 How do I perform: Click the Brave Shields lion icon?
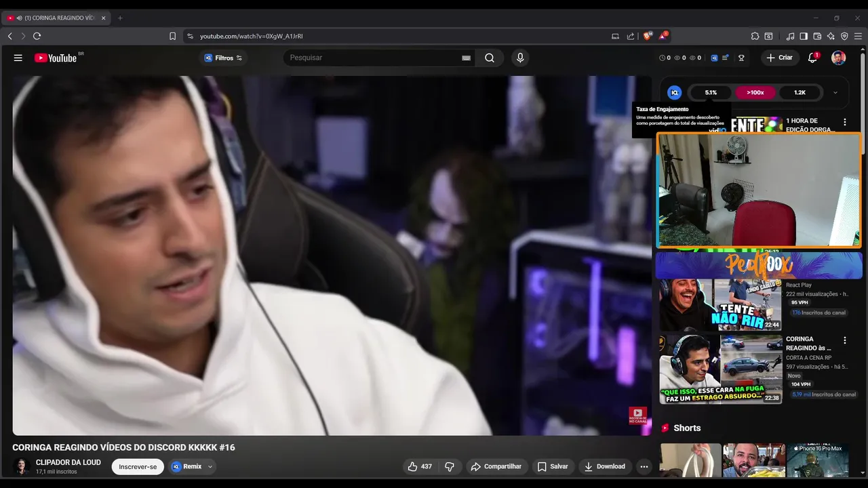pyautogui.click(x=648, y=36)
